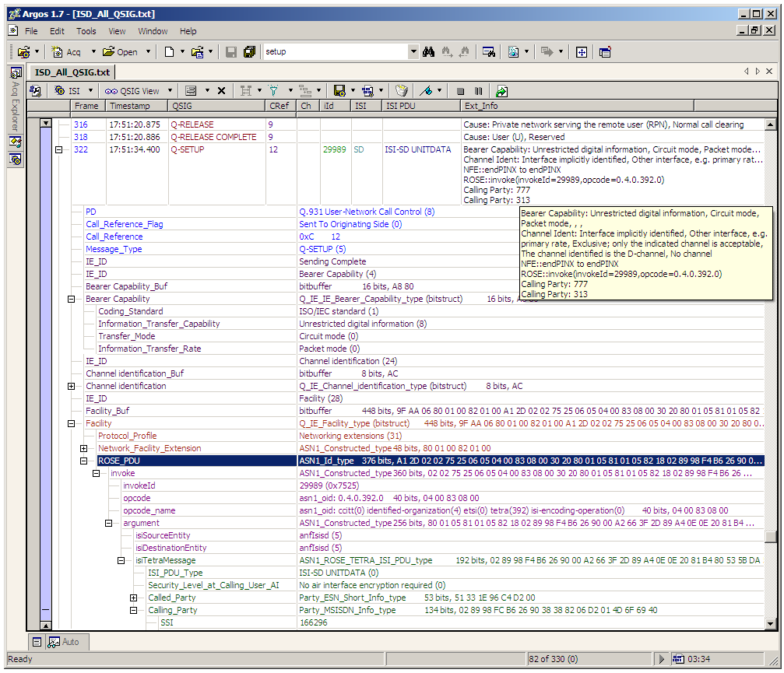Click the Save floppy disk icon
The width and height of the screenshot is (784, 673).
231,52
